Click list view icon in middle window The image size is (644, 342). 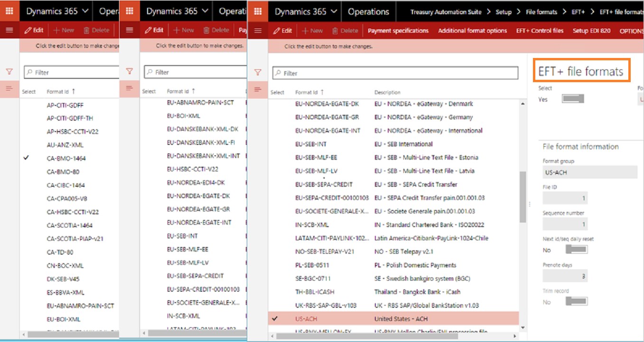(129, 88)
